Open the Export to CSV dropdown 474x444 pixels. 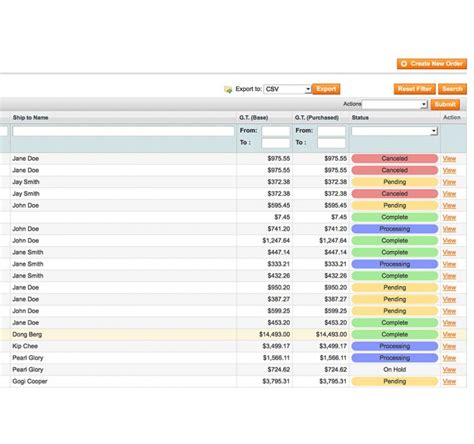(x=287, y=89)
